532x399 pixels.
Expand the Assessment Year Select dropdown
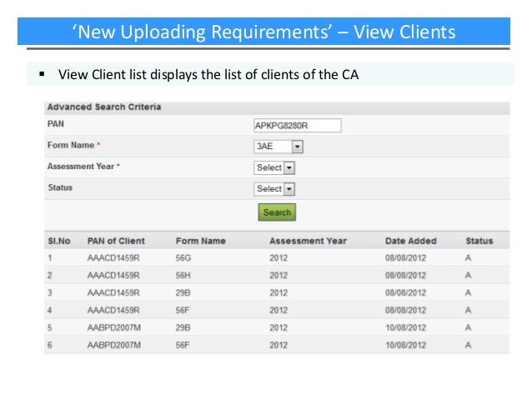click(x=274, y=167)
